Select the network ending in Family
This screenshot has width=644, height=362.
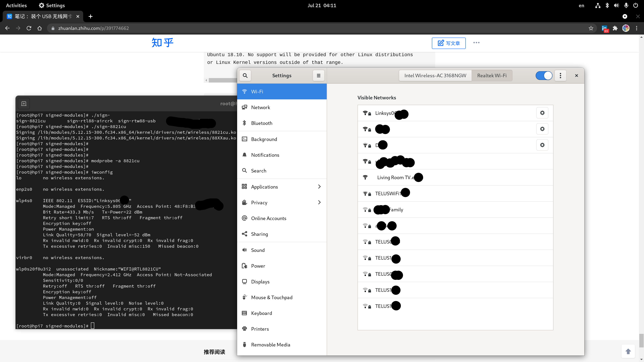(455, 210)
